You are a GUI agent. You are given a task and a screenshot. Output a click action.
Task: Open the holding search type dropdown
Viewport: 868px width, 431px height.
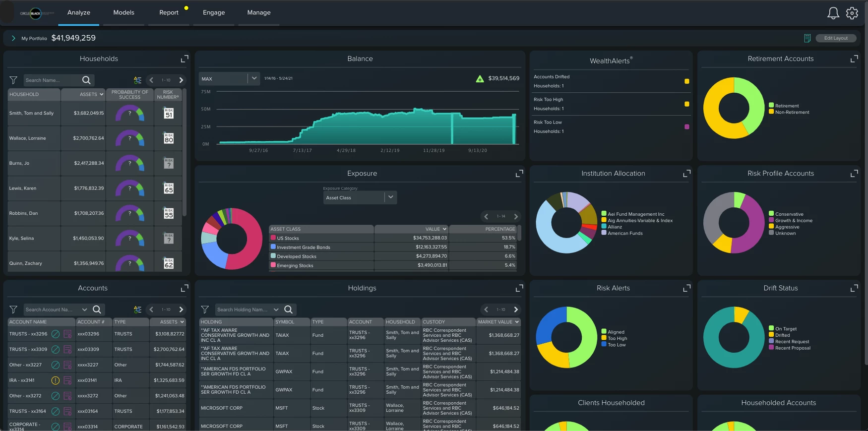pos(276,309)
